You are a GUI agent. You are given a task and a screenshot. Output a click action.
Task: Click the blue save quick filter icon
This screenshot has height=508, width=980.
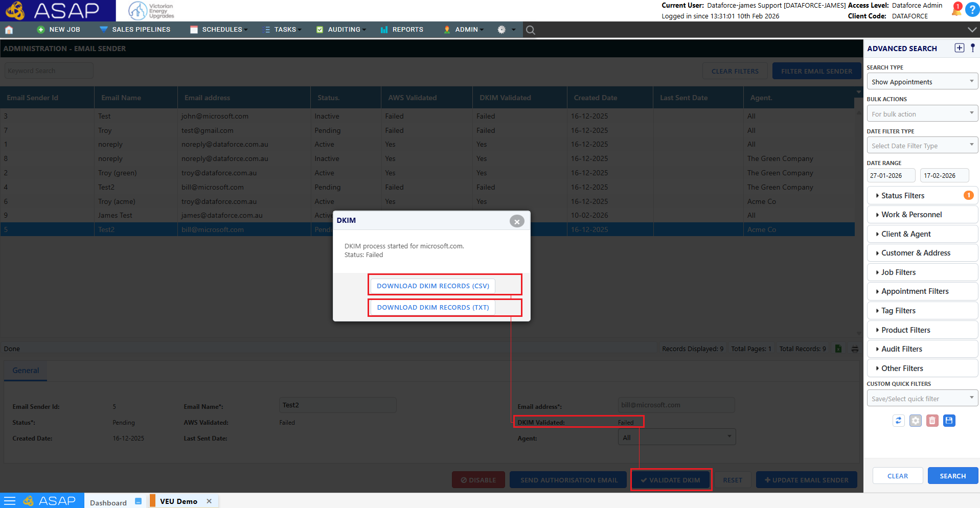click(949, 421)
